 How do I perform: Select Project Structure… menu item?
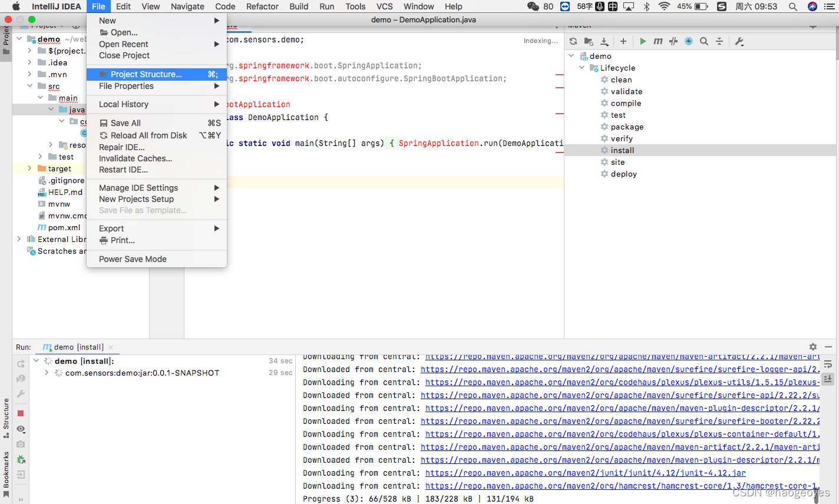(157, 74)
